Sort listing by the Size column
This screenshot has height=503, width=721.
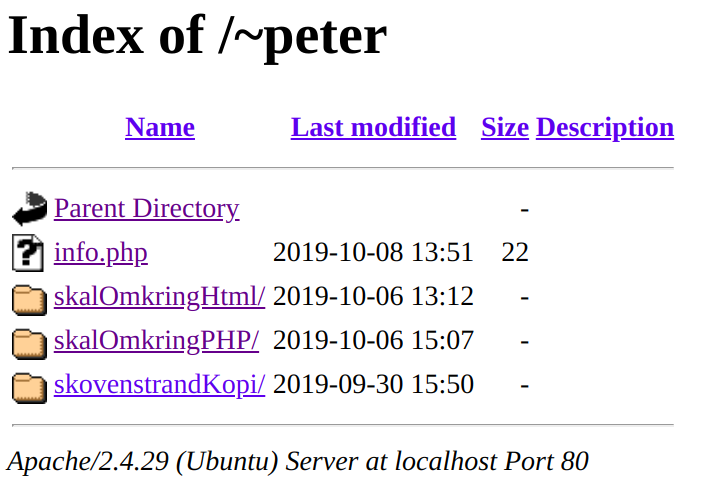505,127
